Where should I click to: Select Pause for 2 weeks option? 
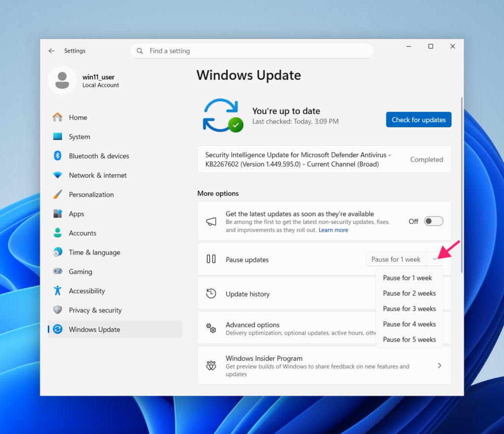coord(409,293)
